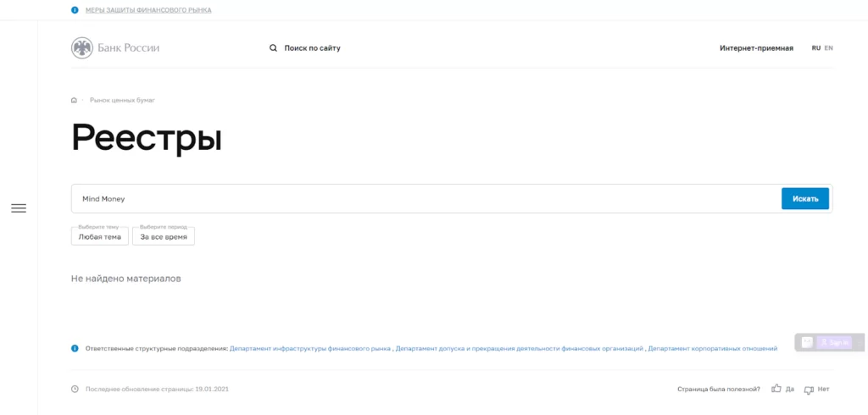The height and width of the screenshot is (415, 868).
Task: Click the site search magnifier icon
Action: [273, 48]
